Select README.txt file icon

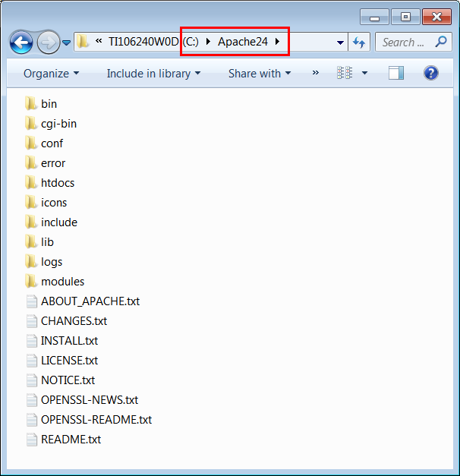coord(32,440)
